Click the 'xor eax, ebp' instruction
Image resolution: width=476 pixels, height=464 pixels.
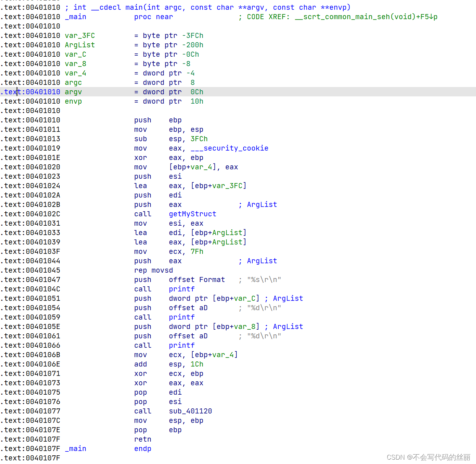(168, 158)
